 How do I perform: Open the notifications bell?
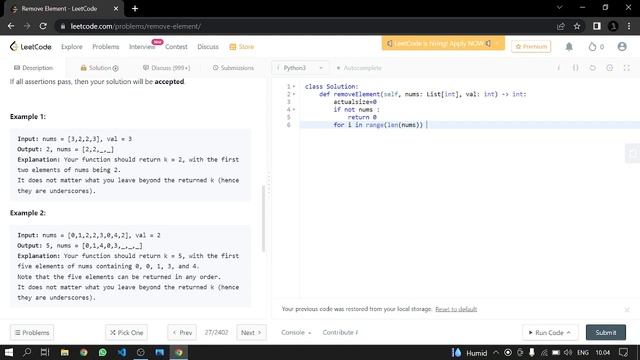pos(569,47)
